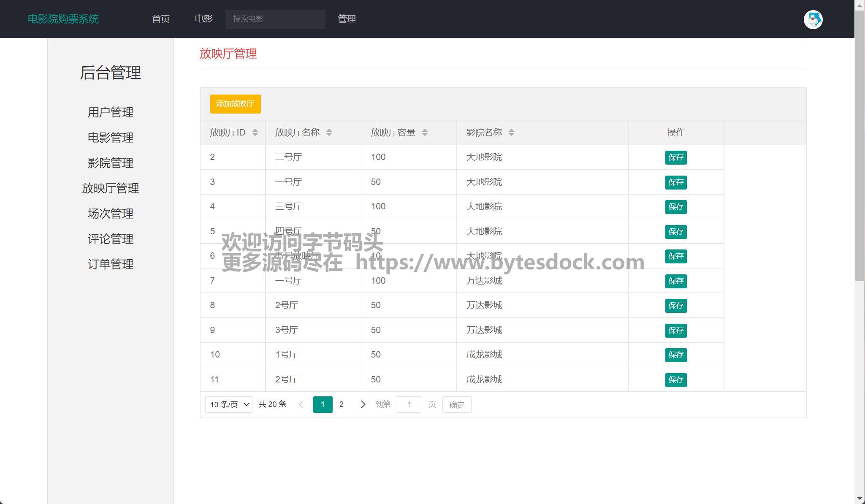Open 管理 in top navigation

click(x=347, y=19)
